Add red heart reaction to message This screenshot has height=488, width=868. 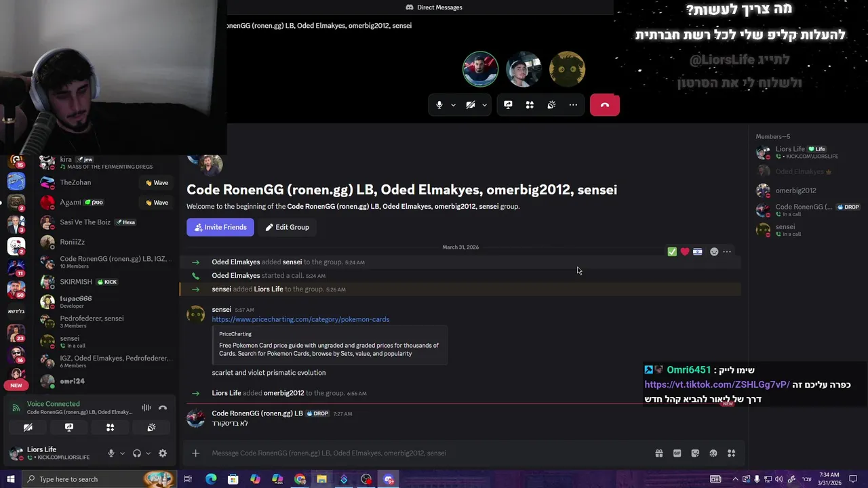click(685, 251)
